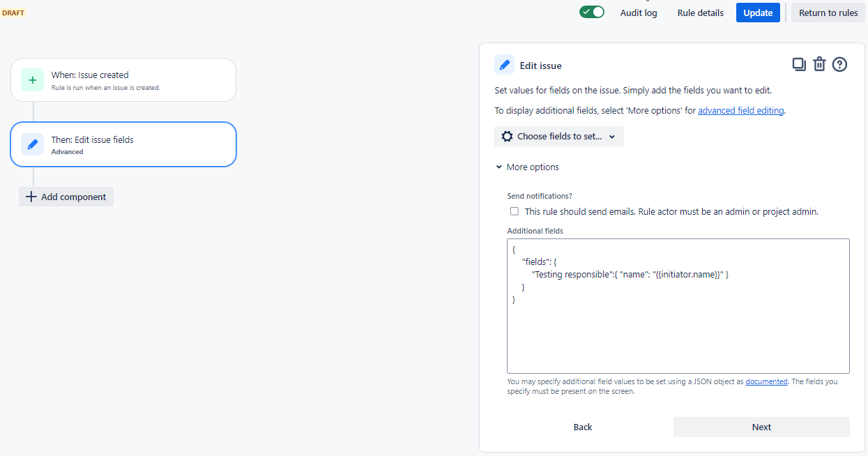Viewport: 868px width, 456px height.
Task: Toggle the rule enabled switch
Action: click(592, 12)
